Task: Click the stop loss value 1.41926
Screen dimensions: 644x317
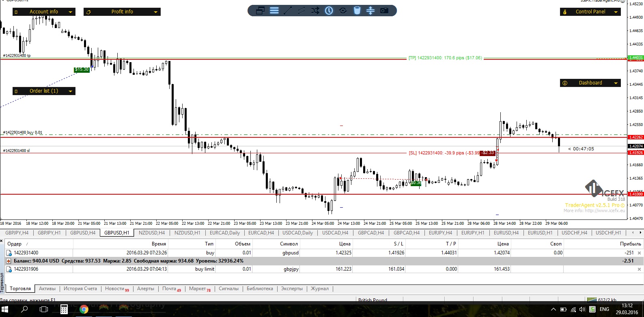Action: tap(396, 253)
